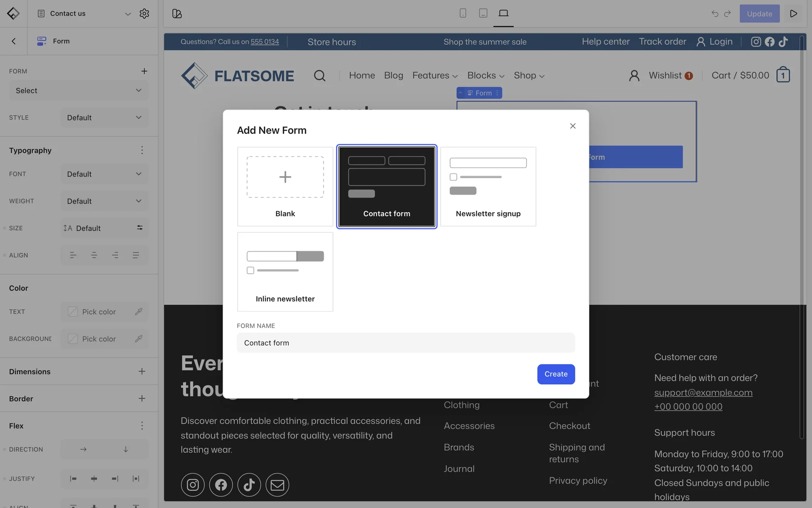Click the support@example.com link

point(703,392)
